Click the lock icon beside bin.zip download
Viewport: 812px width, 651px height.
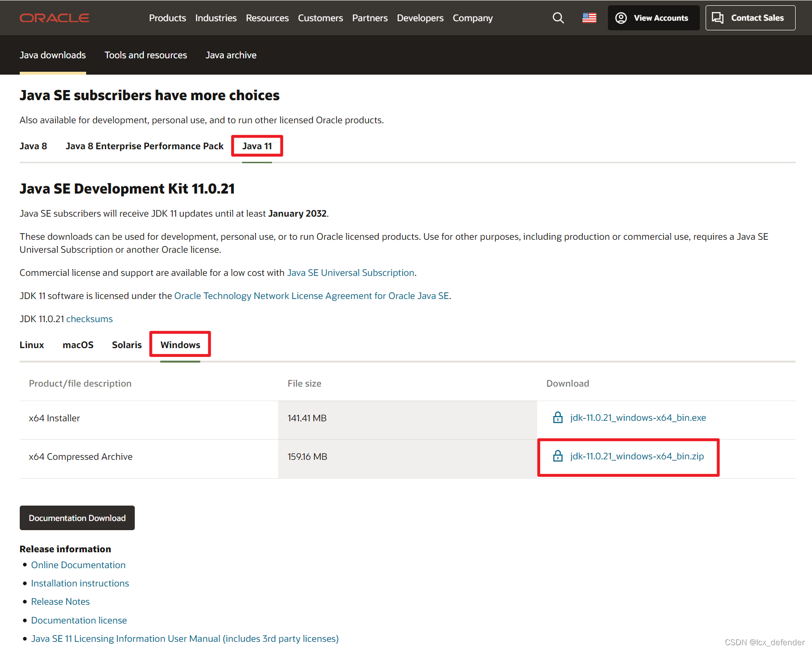click(x=558, y=456)
